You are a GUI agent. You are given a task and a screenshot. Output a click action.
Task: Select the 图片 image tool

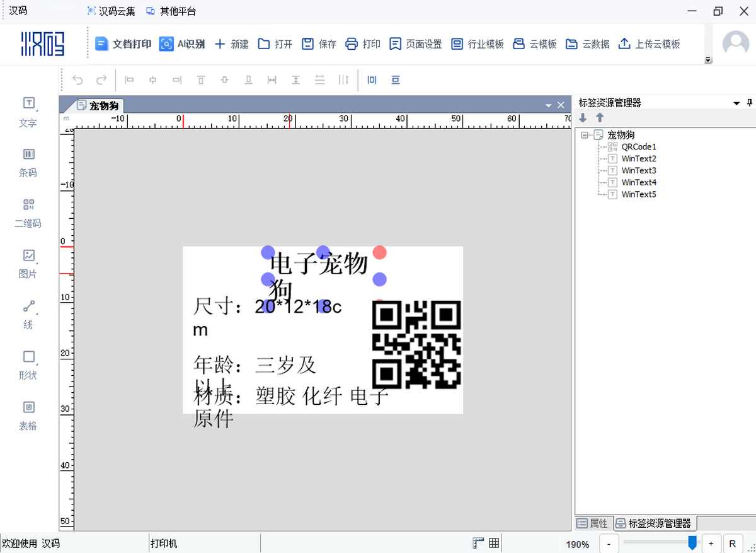click(28, 264)
